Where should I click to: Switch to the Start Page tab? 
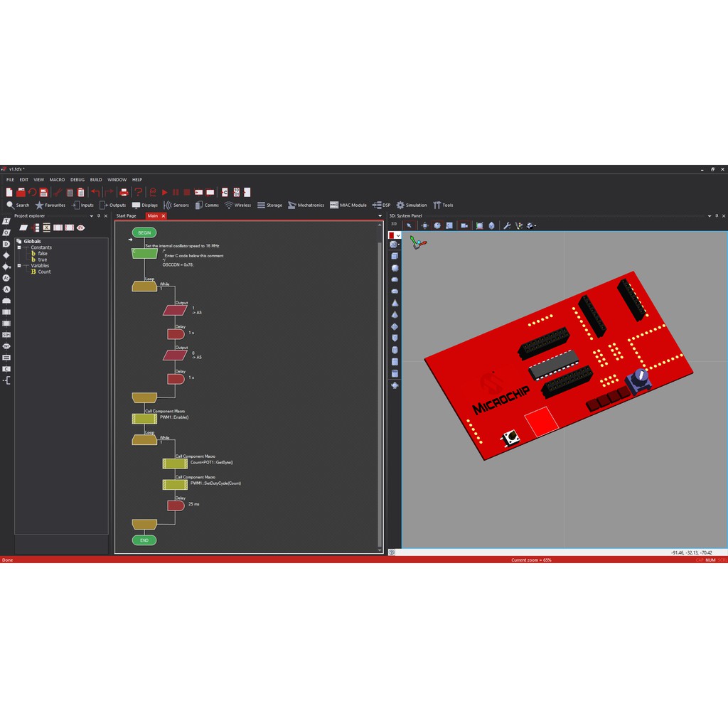pos(126,215)
